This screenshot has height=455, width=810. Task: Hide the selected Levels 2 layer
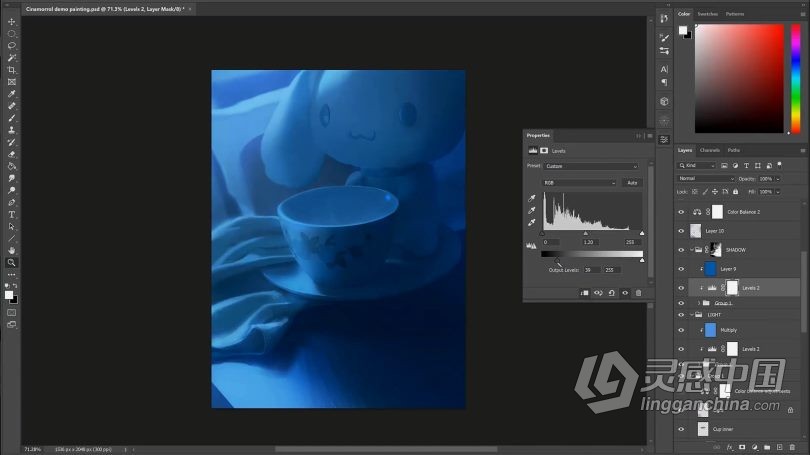[x=681, y=288]
